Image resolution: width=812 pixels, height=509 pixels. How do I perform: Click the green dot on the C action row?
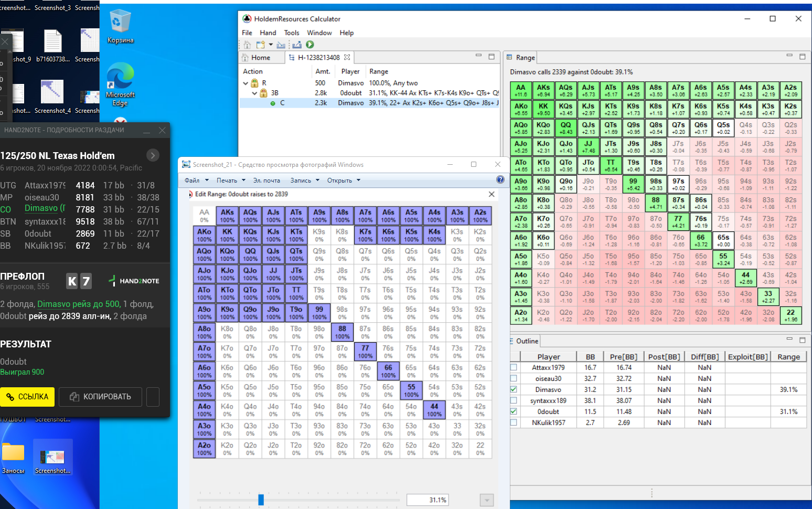pyautogui.click(x=273, y=103)
